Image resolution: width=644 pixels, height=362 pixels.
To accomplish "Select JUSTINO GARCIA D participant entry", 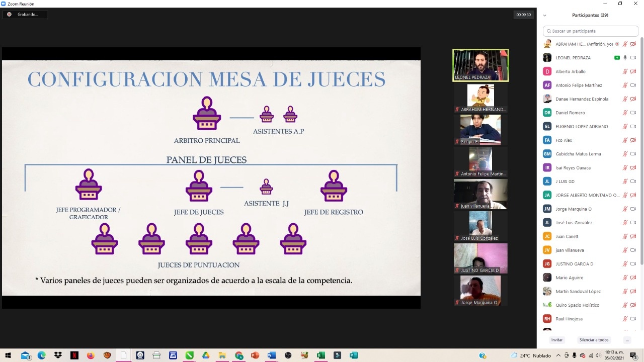I will [574, 264].
